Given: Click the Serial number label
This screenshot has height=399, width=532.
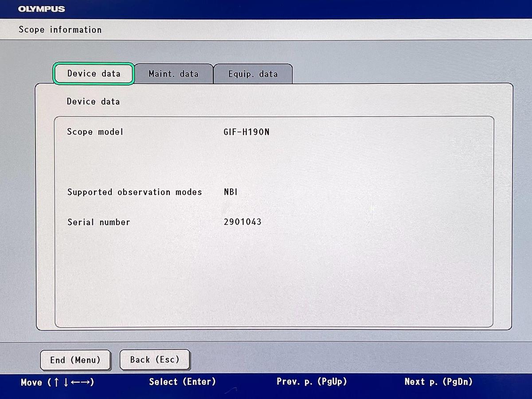Looking at the screenshot, I should 98,222.
